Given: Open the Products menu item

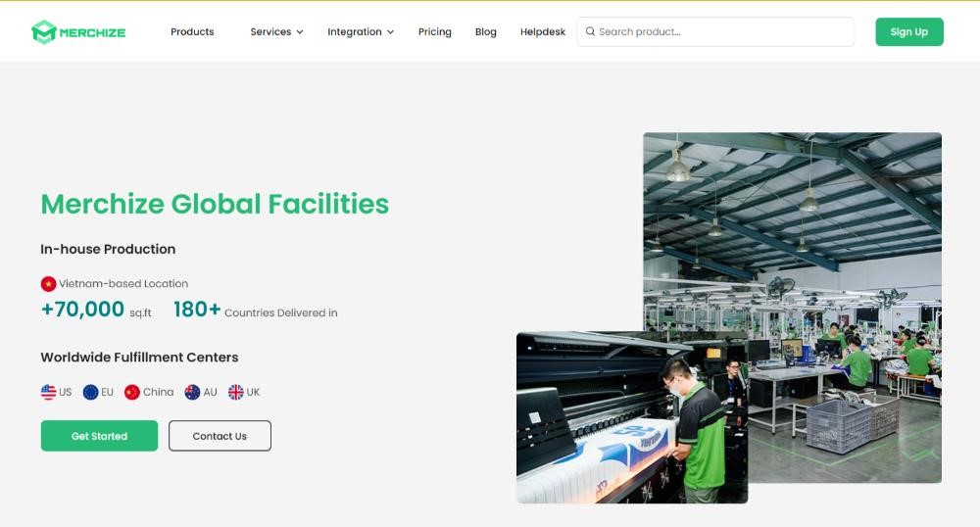Looking at the screenshot, I should (x=192, y=32).
